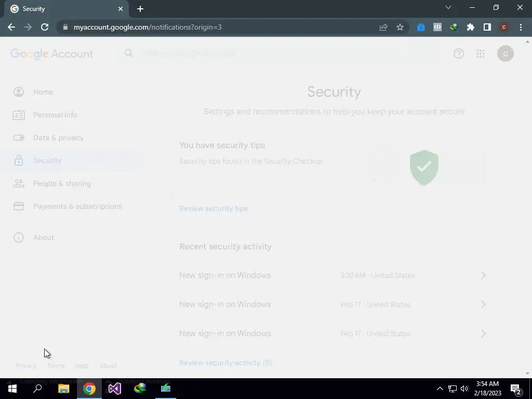The image size is (532, 399).
Task: Open Chrome profile avatar C in toolbar
Action: [504, 27]
